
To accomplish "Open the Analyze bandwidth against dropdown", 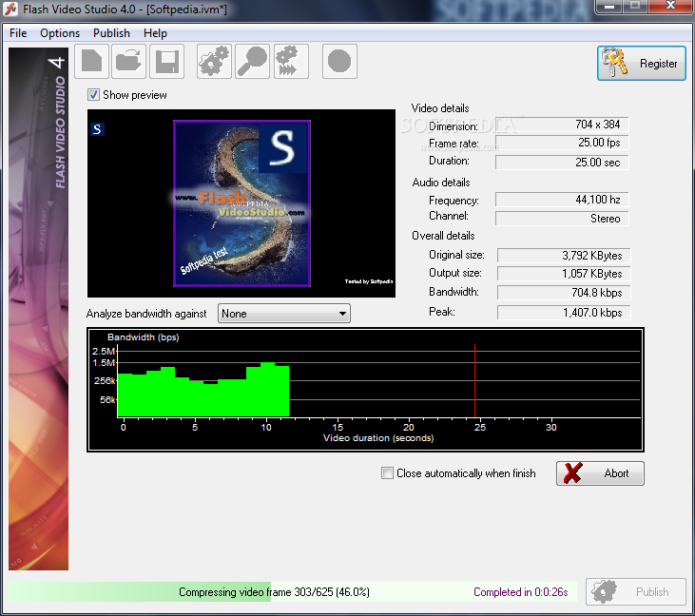I will (283, 314).
